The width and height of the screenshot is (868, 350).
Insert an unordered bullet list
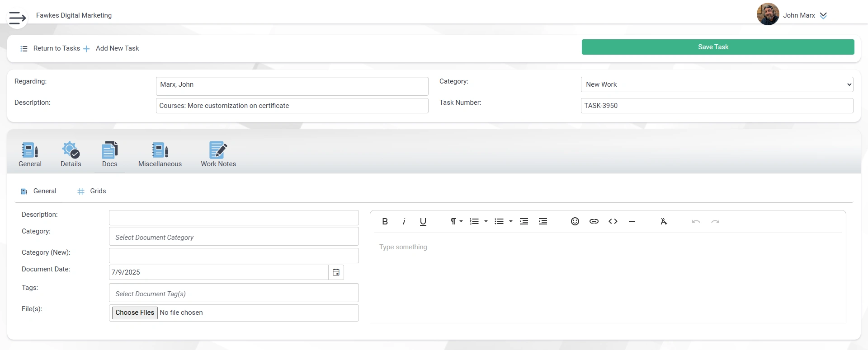499,221
